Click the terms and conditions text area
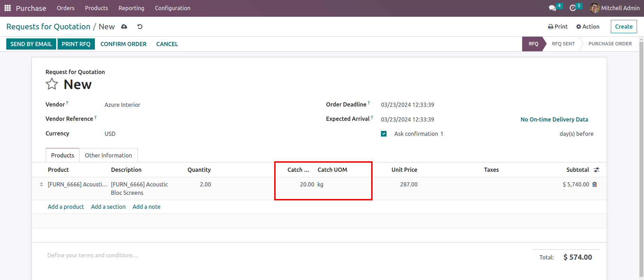The image size is (644, 280). pos(93,255)
